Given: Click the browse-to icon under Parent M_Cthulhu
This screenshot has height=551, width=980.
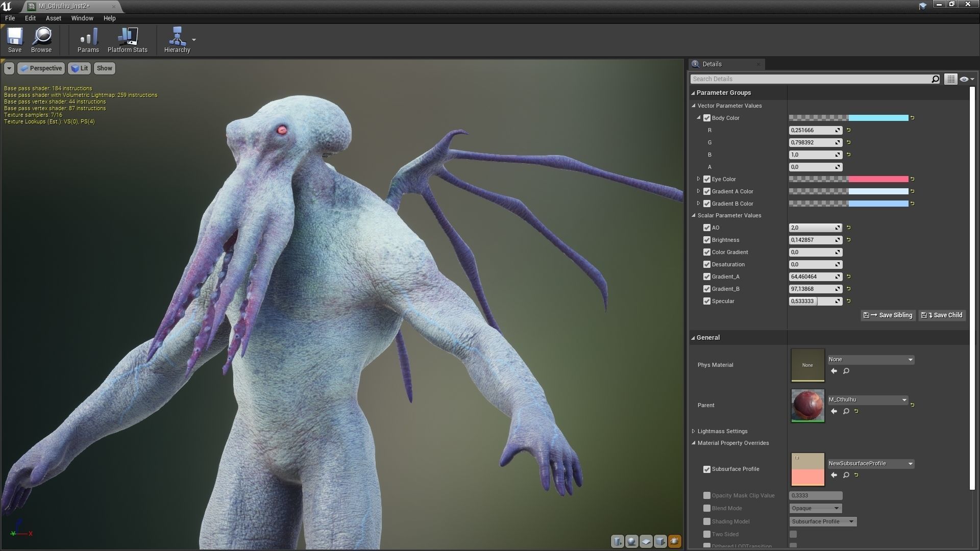Looking at the screenshot, I should [x=846, y=411].
